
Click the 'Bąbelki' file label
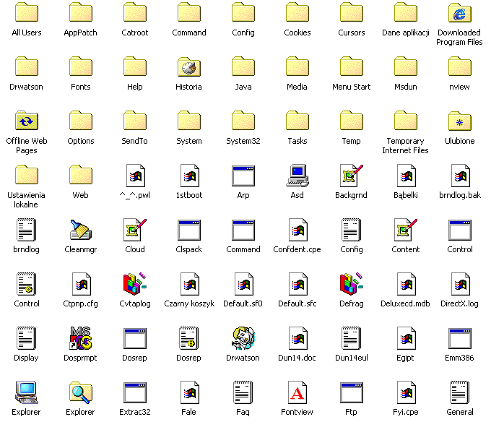point(406,195)
